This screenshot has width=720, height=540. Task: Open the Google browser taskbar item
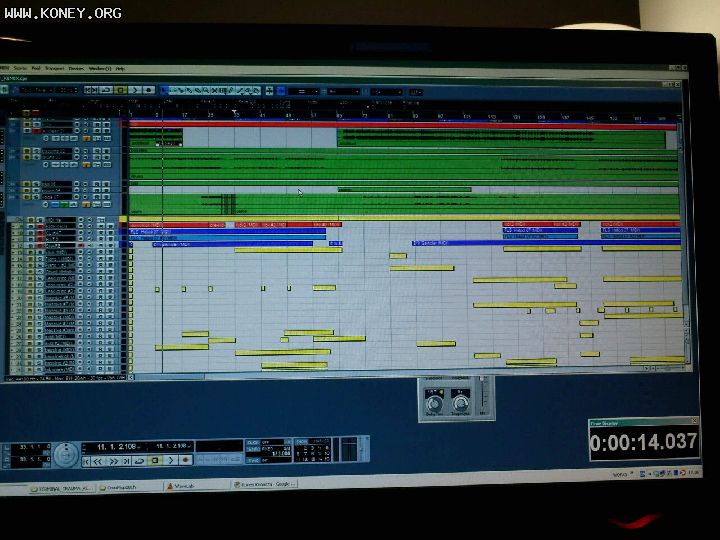pyautogui.click(x=265, y=484)
